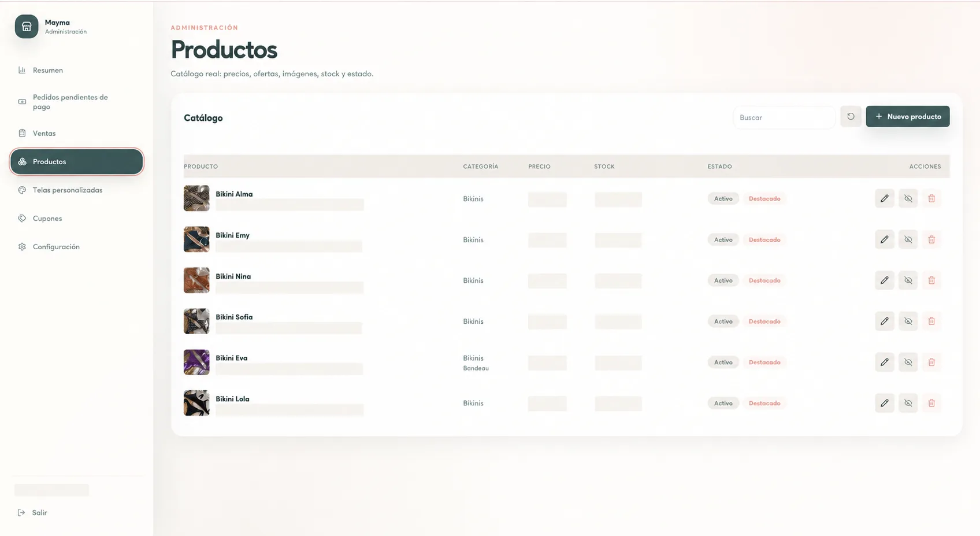Click the Telas personalizadas palette icon
The height and width of the screenshot is (536, 980).
[x=22, y=190]
